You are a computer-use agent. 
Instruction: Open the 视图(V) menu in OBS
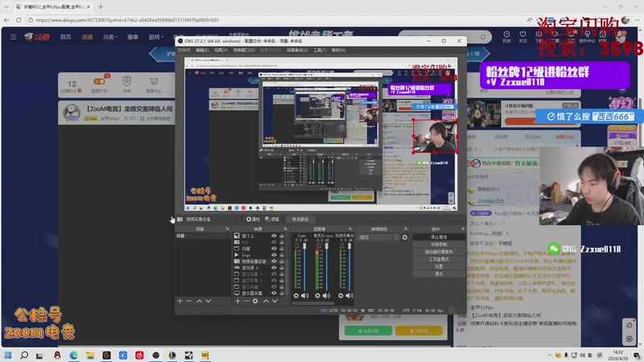221,50
